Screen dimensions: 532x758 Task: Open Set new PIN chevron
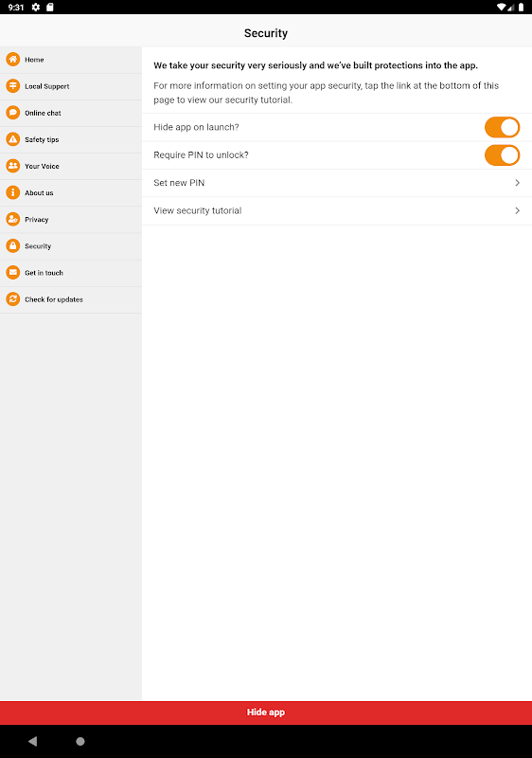[x=517, y=183]
